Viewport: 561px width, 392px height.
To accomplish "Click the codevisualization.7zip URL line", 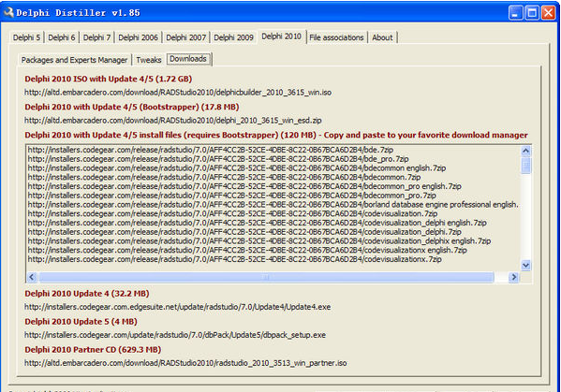I will [232, 213].
